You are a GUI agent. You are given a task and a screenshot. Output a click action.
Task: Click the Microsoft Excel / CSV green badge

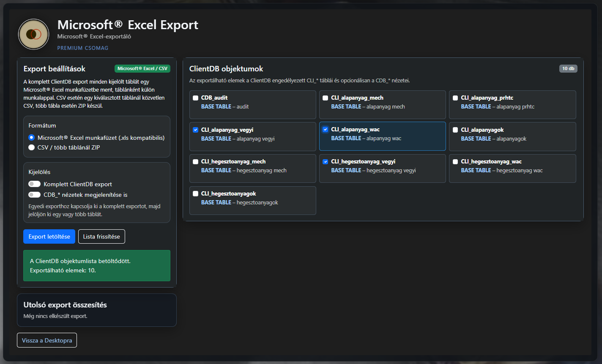point(142,68)
